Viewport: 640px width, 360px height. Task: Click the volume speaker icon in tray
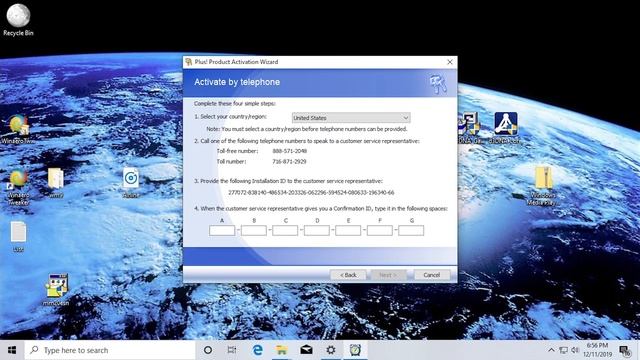pos(575,350)
